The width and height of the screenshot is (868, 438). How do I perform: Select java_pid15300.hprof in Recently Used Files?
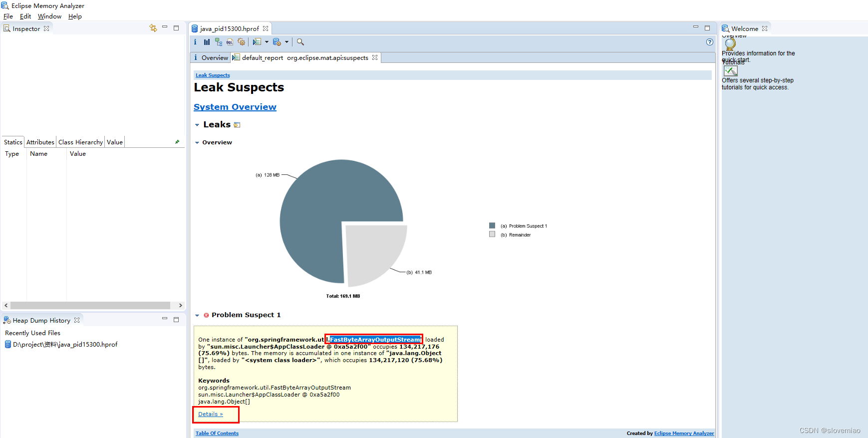pyautogui.click(x=61, y=345)
